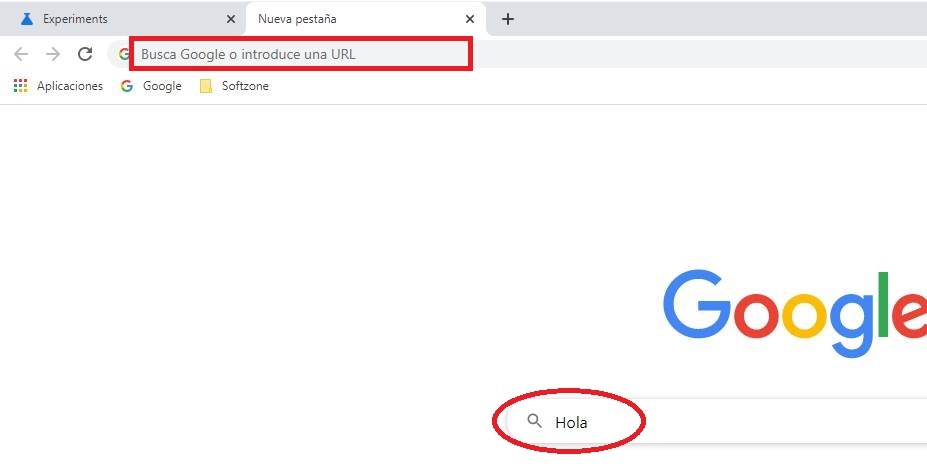Viewport: 927px width, 467px height.
Task: Click the Google icon in address bar
Action: tap(124, 54)
